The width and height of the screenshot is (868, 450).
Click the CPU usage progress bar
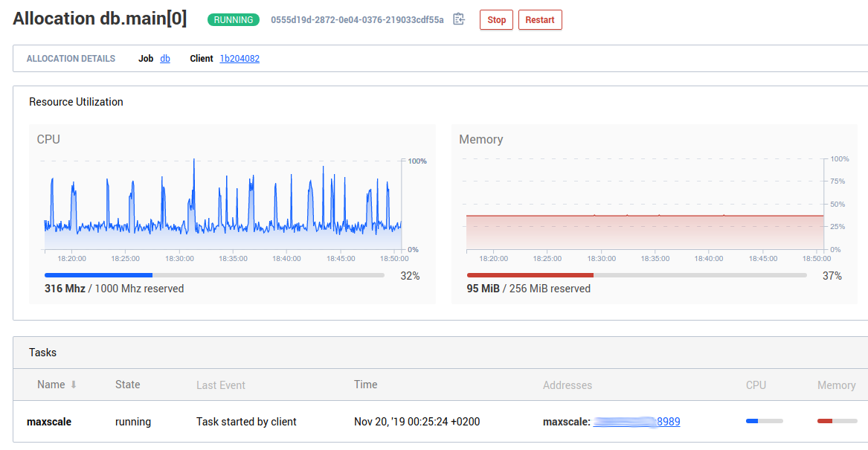214,275
